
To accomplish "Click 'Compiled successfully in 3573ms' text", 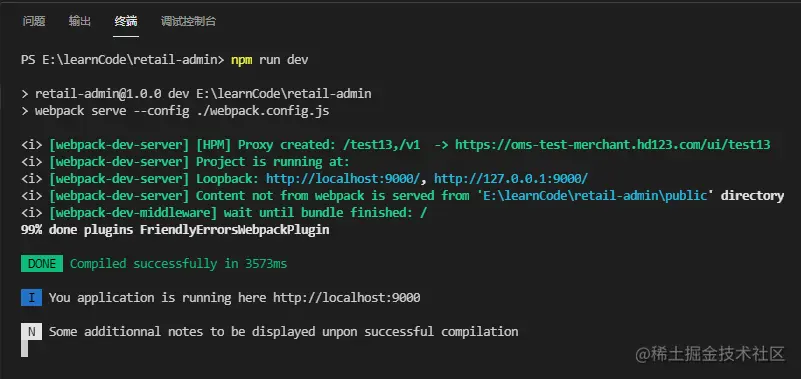I will [178, 264].
